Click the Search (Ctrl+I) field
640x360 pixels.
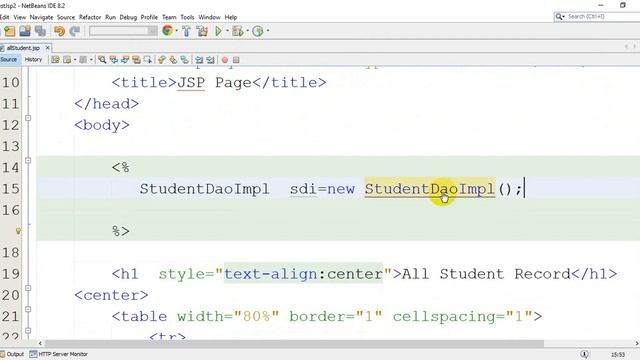pos(597,16)
